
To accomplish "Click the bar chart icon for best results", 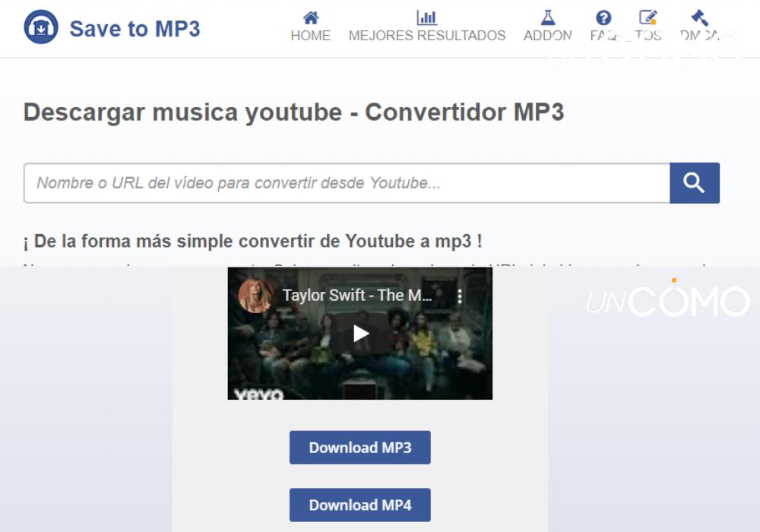I will 426,17.
